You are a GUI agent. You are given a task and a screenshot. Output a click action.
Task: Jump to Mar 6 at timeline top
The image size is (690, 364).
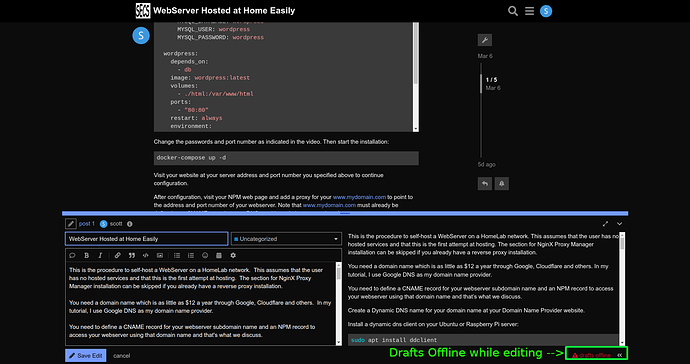[485, 56]
